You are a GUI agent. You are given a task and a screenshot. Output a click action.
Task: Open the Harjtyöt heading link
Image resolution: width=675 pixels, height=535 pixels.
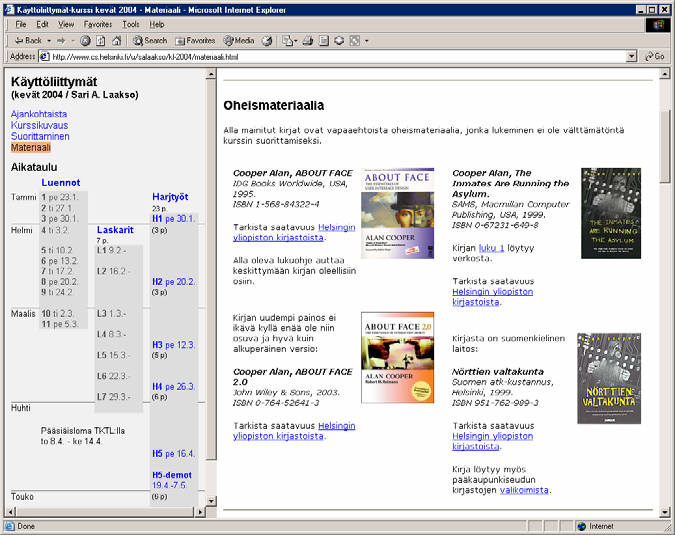tap(170, 197)
